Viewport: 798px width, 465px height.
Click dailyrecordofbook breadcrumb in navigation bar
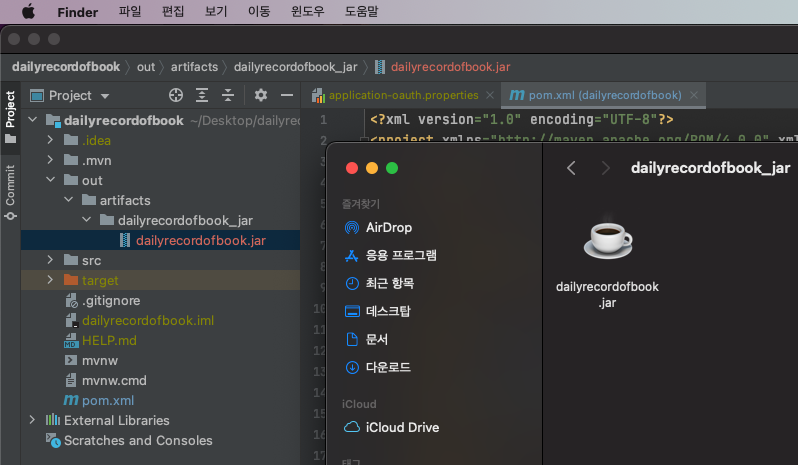66,67
